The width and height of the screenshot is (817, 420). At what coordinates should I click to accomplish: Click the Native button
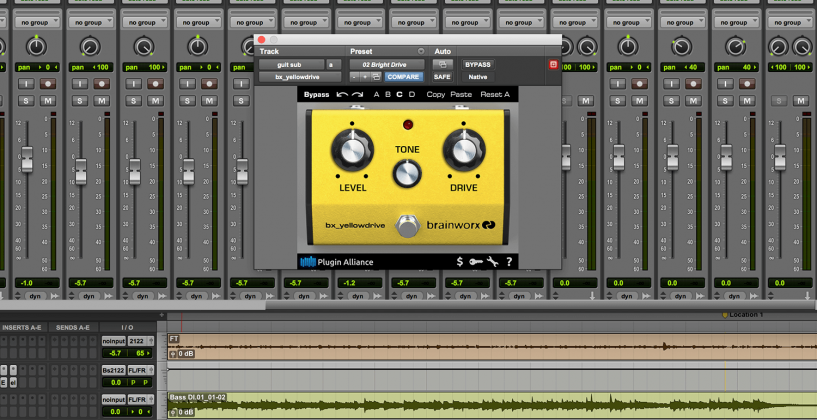477,77
